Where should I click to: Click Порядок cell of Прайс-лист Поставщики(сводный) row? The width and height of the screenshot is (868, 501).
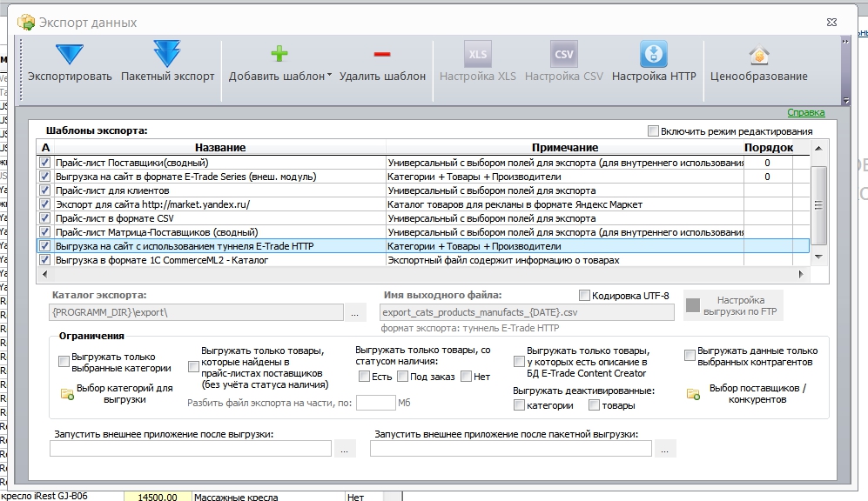[767, 163]
